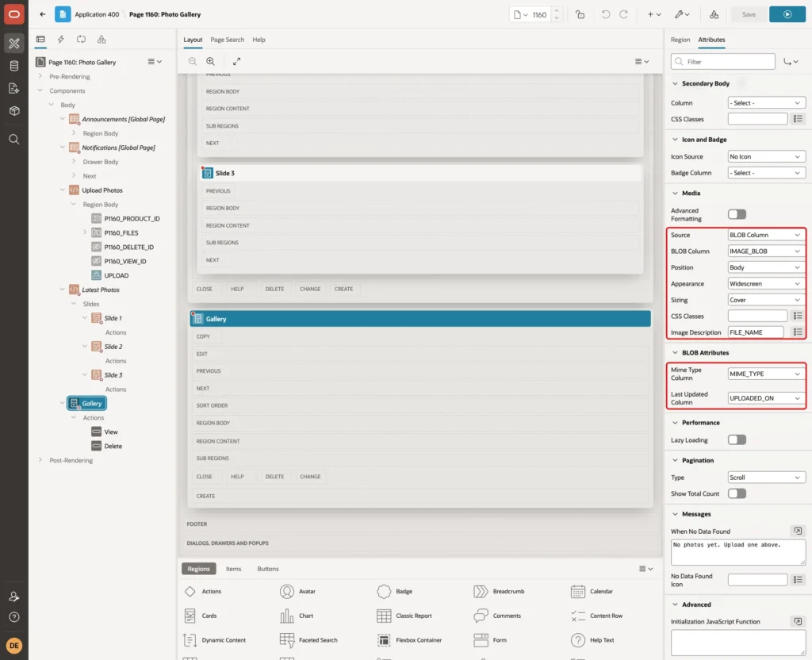
Task: Open App Builder in the left sidebar
Action: [14, 44]
